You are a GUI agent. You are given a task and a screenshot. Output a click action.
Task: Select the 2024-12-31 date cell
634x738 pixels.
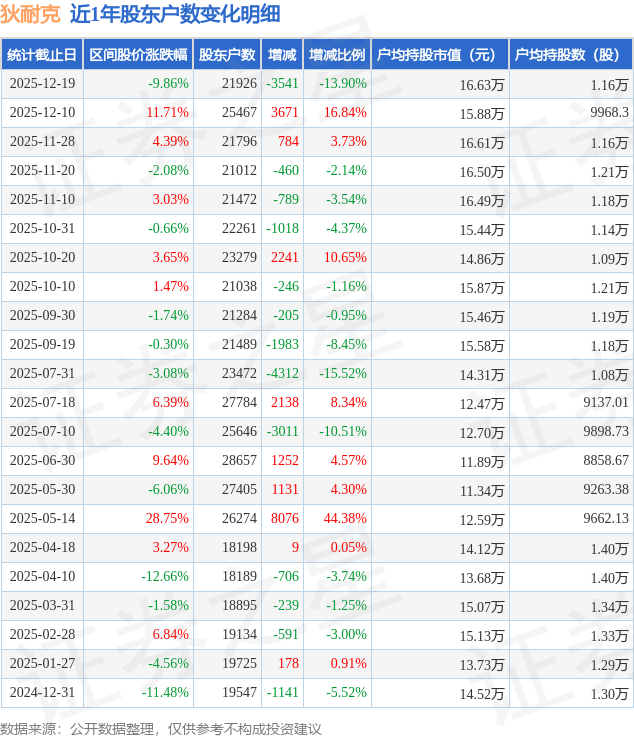tap(41, 693)
